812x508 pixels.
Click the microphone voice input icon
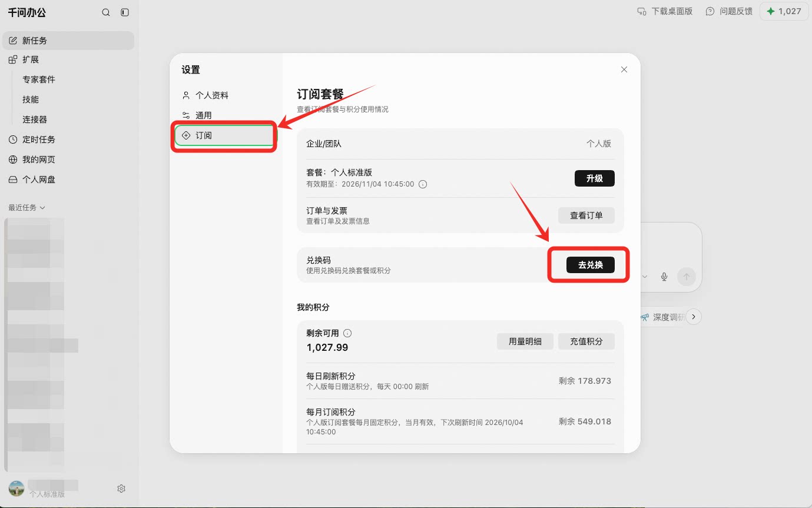[x=664, y=277]
